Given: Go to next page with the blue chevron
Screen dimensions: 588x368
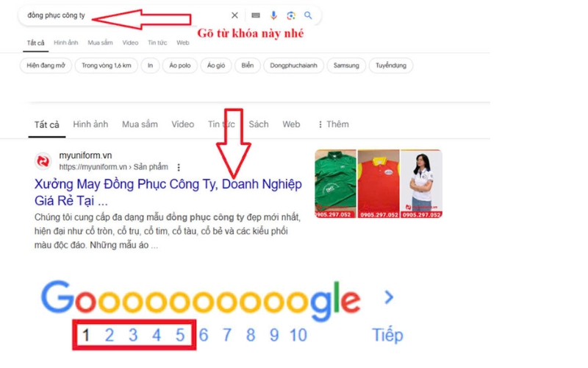Looking at the screenshot, I should (390, 297).
